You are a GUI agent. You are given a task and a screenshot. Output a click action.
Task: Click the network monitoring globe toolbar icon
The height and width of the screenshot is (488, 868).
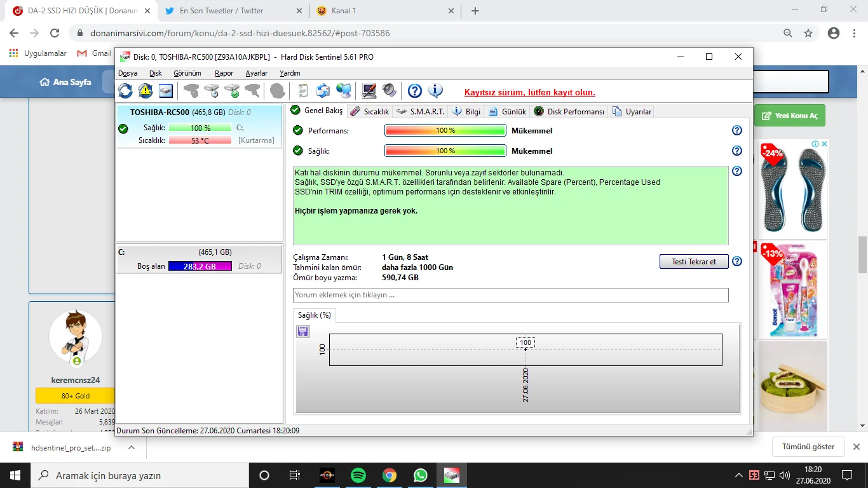pos(343,91)
